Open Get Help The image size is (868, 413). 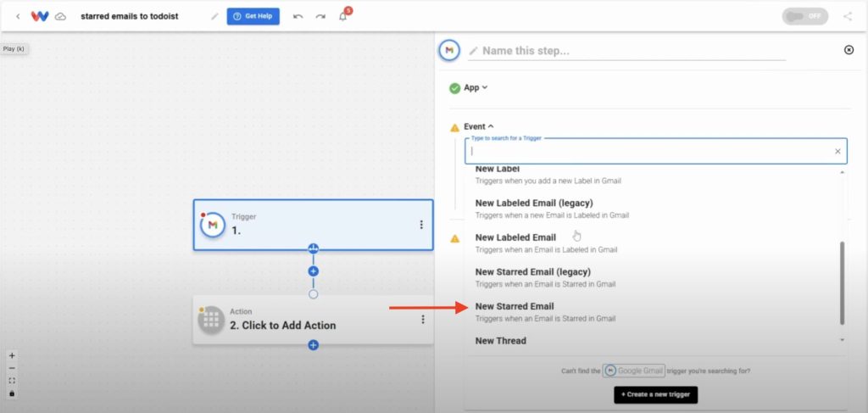[253, 16]
